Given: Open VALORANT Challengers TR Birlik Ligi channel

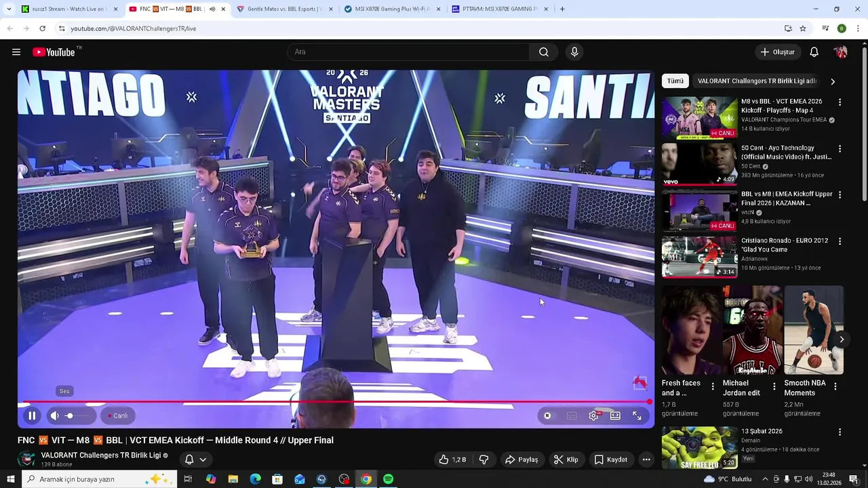Looking at the screenshot, I should [100, 455].
